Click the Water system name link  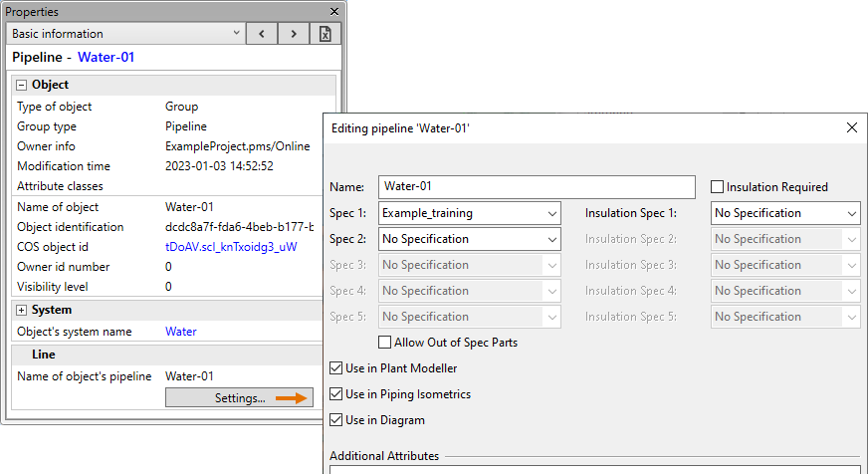pos(180,332)
